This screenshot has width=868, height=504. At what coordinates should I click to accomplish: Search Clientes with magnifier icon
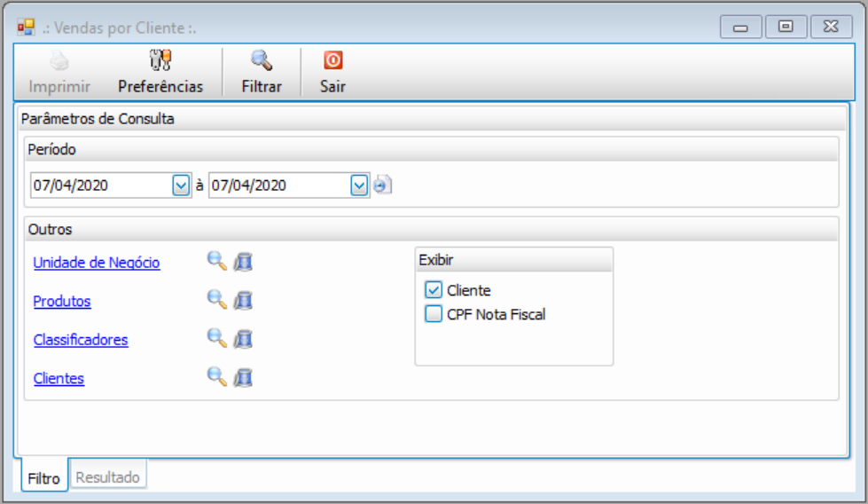(x=216, y=377)
